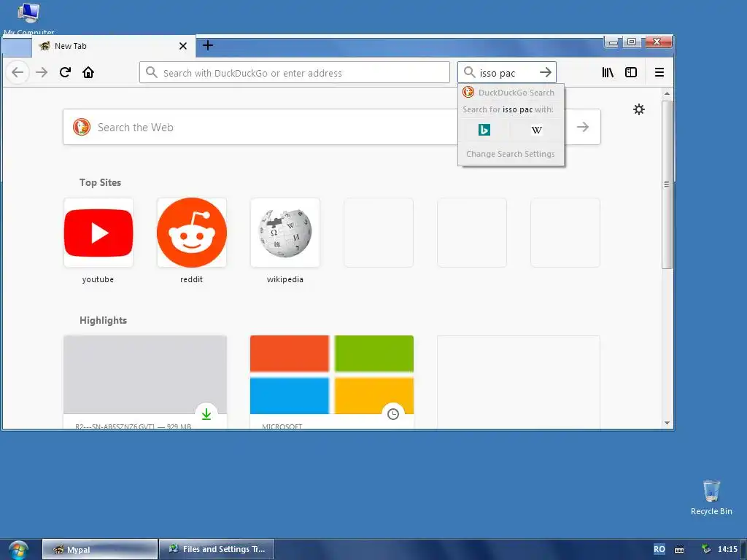Reload the current page
The height and width of the screenshot is (560, 747).
[65, 72]
